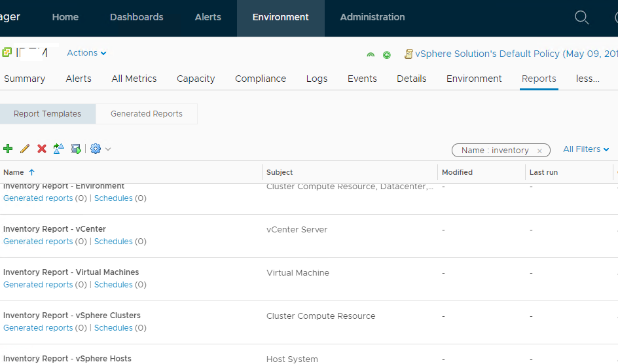Expand the Actions dropdown
The width and height of the screenshot is (618, 364).
86,53
